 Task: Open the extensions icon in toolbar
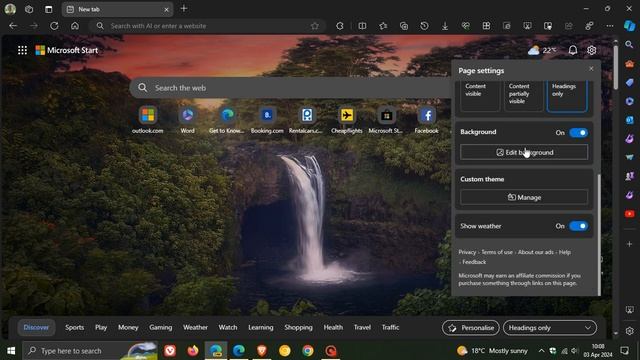340,26
